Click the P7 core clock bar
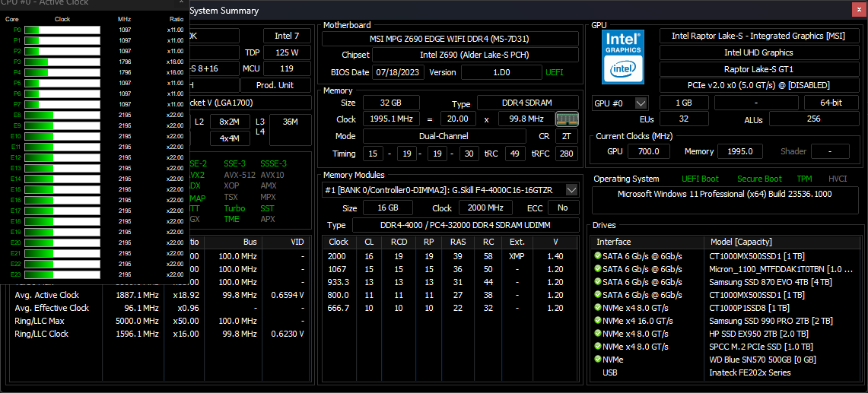868x393 pixels. click(62, 104)
